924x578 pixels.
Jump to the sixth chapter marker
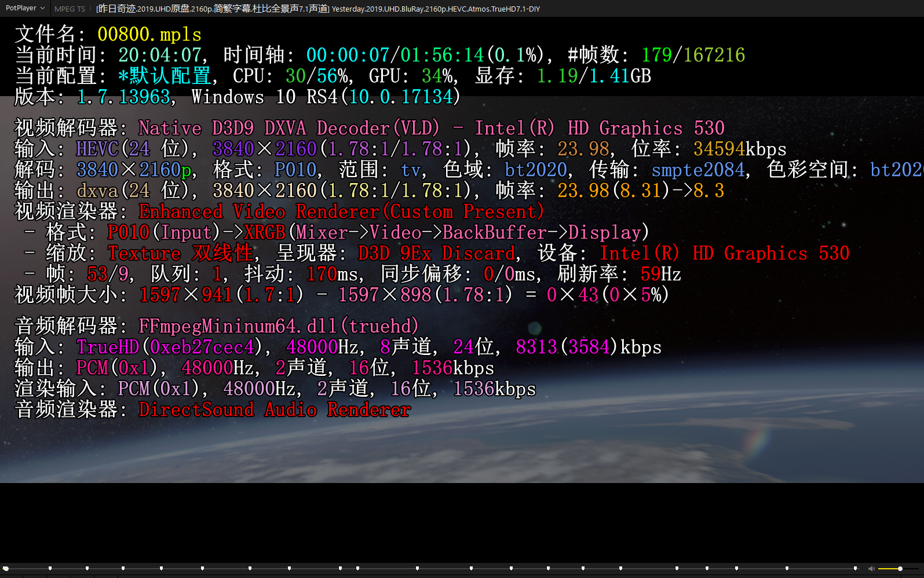pyautogui.click(x=250, y=568)
